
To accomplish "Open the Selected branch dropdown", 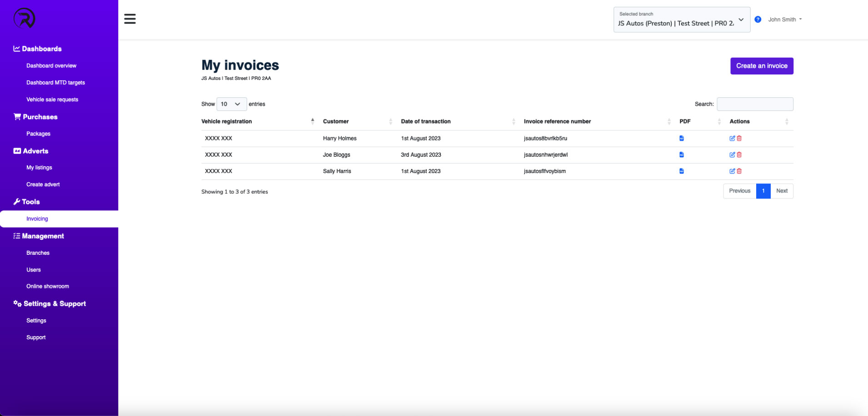I will tap(681, 20).
